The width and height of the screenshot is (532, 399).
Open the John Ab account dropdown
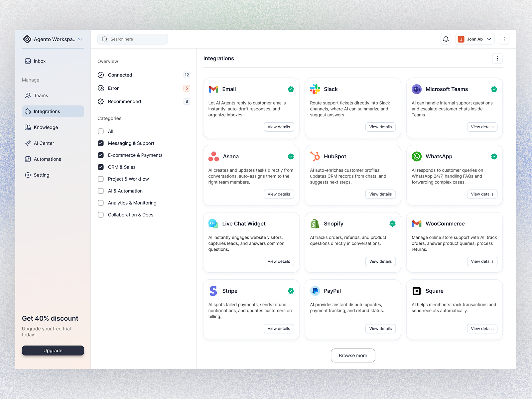pos(475,39)
